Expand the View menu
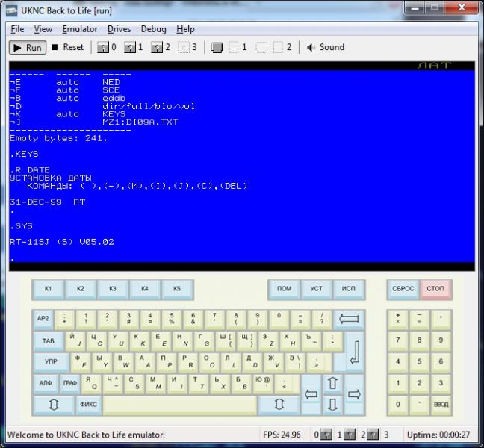This screenshot has width=484, height=448. 43,29
